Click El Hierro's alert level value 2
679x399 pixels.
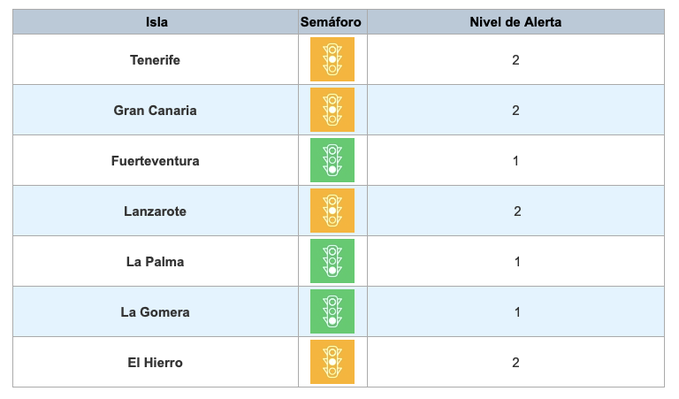click(515, 363)
